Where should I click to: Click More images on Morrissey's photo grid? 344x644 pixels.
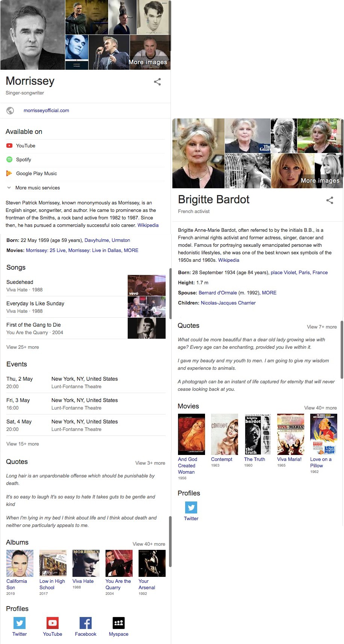148,62
